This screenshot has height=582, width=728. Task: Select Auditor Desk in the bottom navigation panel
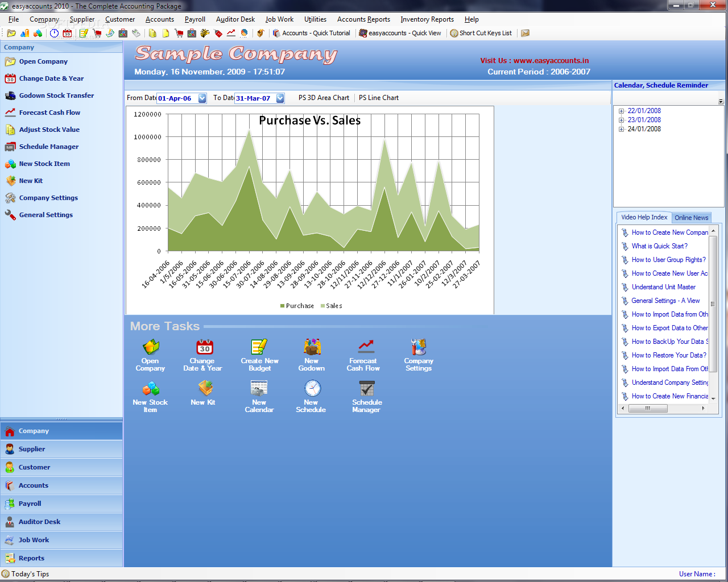[x=61, y=522]
